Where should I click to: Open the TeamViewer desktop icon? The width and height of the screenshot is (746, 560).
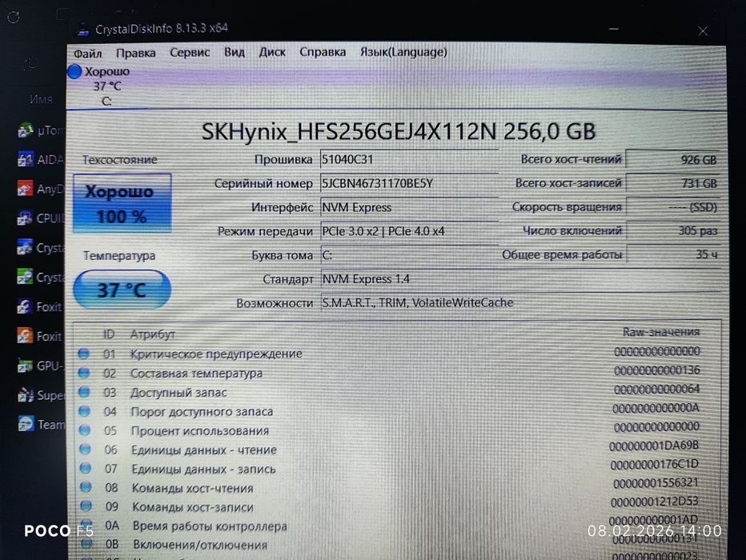coord(26,424)
